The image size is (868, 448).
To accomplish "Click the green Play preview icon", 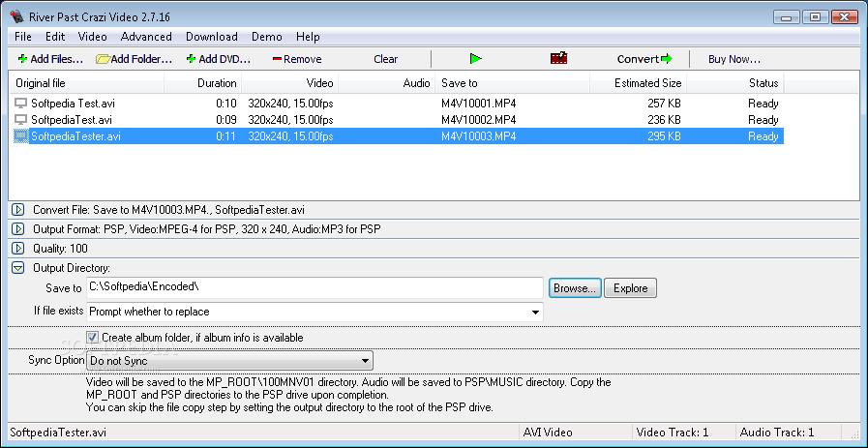I will pyautogui.click(x=475, y=58).
